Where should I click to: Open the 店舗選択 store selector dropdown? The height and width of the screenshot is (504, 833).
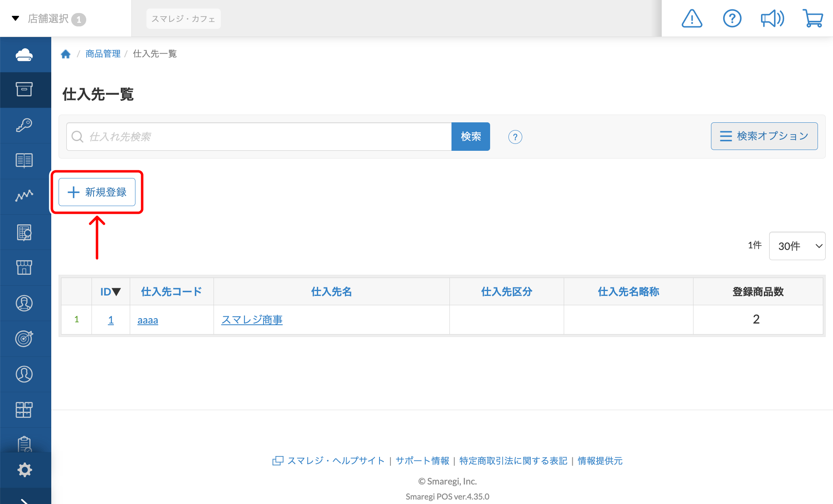tap(50, 19)
